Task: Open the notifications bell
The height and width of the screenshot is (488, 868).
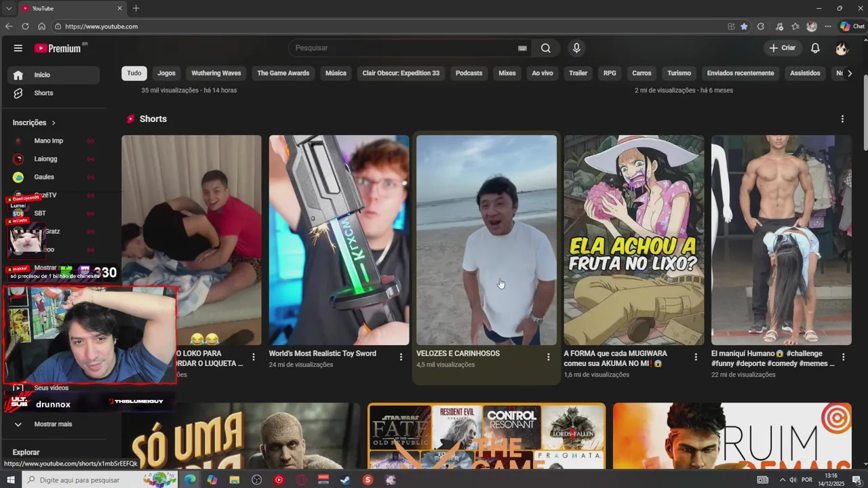Action: tap(815, 48)
